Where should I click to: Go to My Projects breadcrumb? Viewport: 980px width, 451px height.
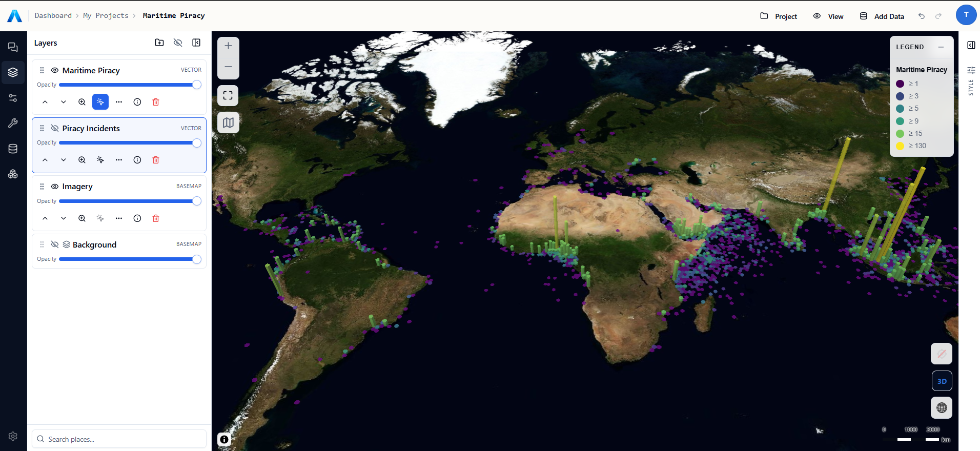tap(106, 15)
